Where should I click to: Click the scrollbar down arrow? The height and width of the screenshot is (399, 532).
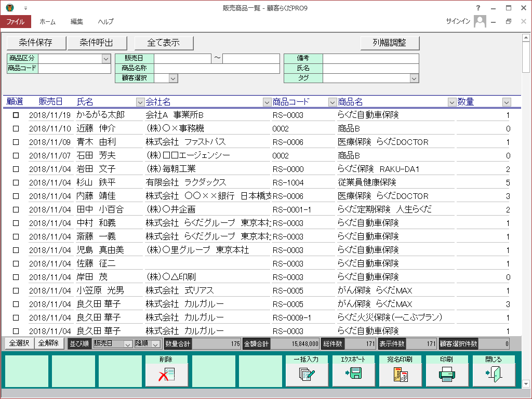tap(526, 384)
